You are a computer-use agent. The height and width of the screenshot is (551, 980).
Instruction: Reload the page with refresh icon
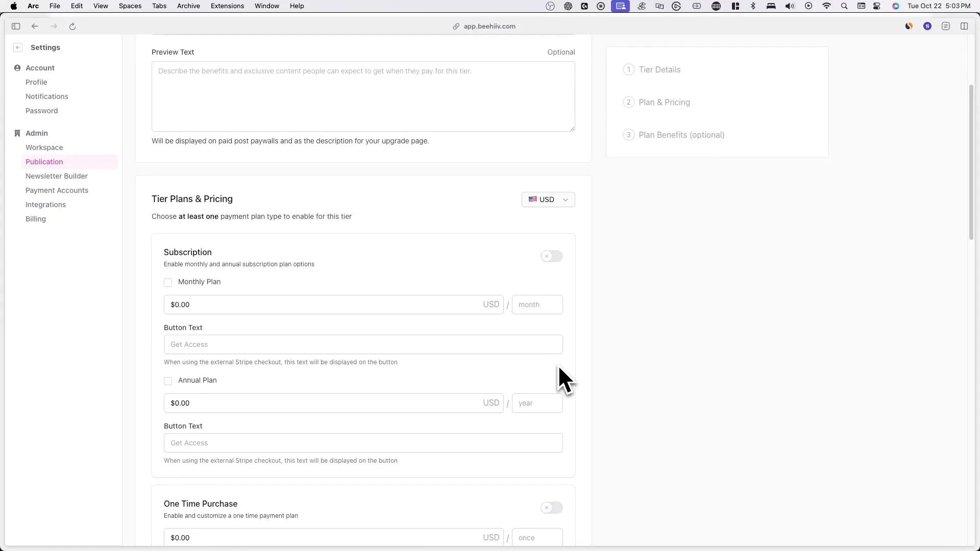(72, 26)
